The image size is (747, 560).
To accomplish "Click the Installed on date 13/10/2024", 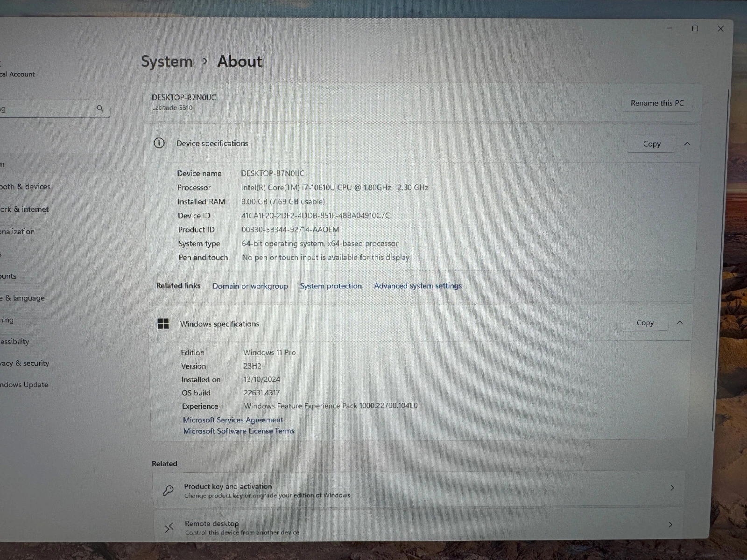I will (x=262, y=379).
